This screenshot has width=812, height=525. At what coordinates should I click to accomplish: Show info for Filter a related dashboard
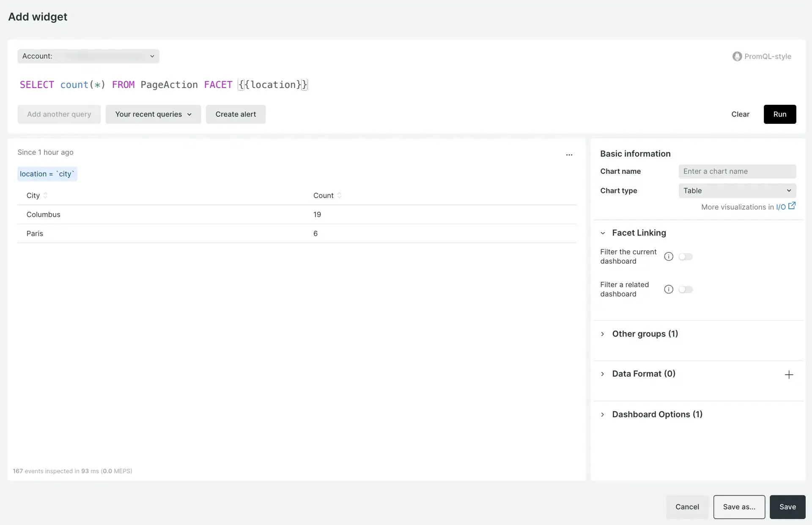pyautogui.click(x=669, y=290)
